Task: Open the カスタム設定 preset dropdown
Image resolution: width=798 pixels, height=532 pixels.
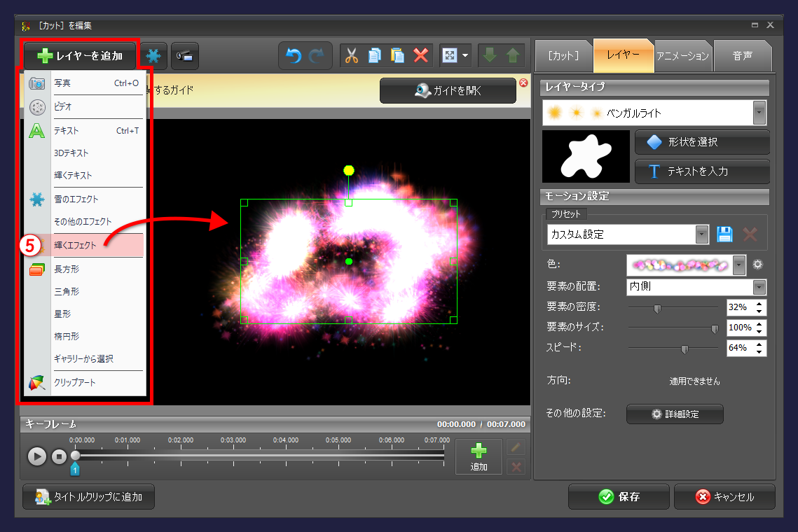Action: tap(701, 234)
